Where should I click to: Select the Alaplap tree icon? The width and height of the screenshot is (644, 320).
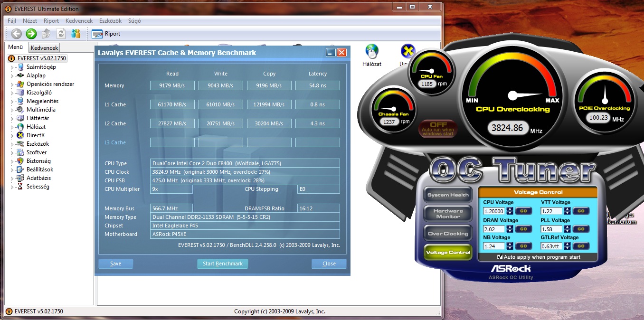(20, 75)
